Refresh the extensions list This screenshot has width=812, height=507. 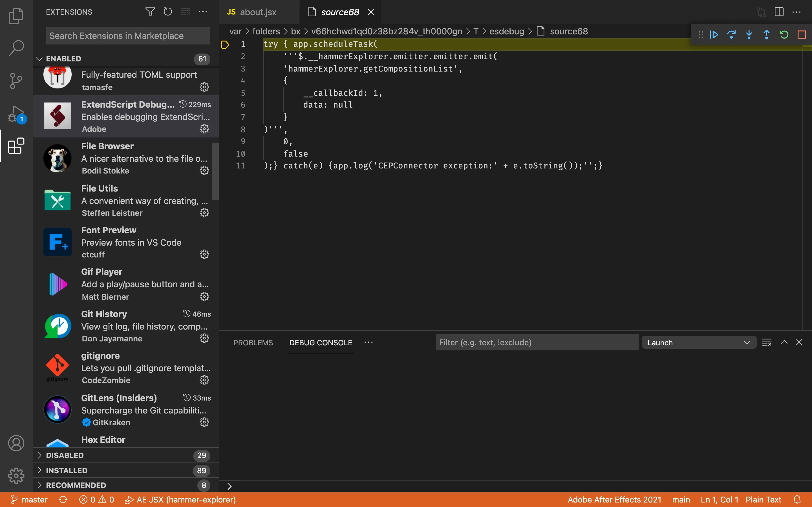[x=167, y=12]
